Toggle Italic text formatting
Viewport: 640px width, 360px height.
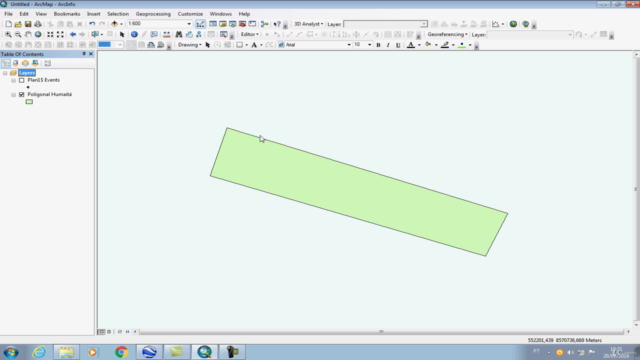388,45
